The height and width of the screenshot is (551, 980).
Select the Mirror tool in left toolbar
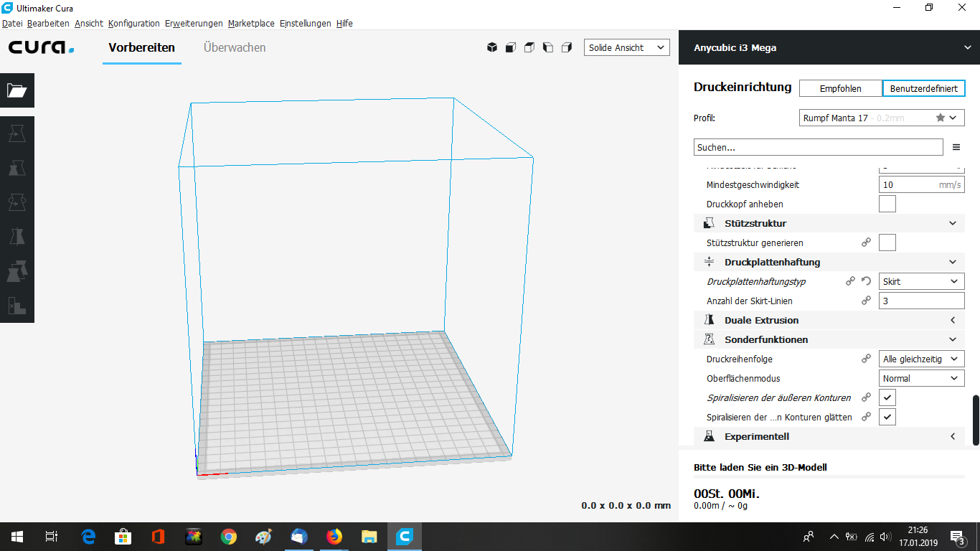pyautogui.click(x=17, y=237)
